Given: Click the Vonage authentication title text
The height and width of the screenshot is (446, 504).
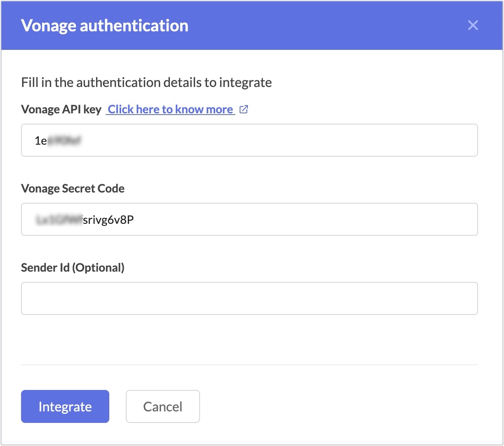Looking at the screenshot, I should 105,26.
